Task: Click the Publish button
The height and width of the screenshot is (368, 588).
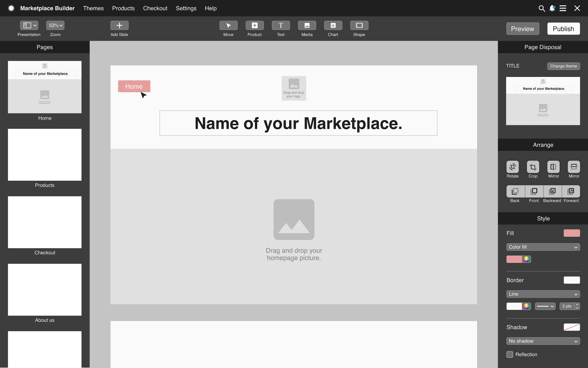Action: pos(563,29)
